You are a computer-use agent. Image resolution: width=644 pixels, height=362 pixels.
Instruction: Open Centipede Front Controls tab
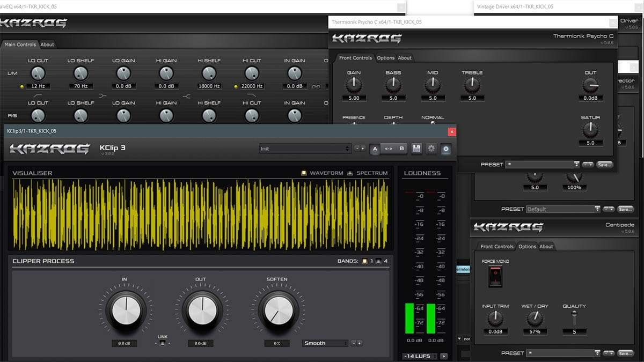[497, 247]
